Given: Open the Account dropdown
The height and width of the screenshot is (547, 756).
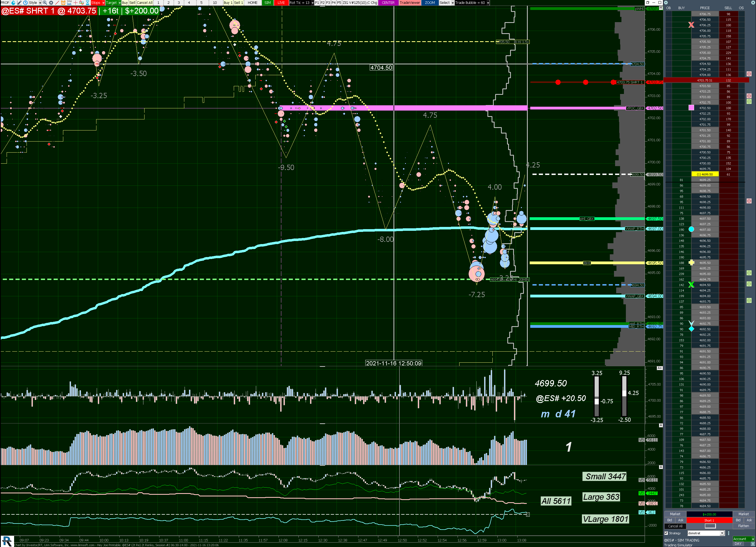Looking at the screenshot, I should [743, 539].
